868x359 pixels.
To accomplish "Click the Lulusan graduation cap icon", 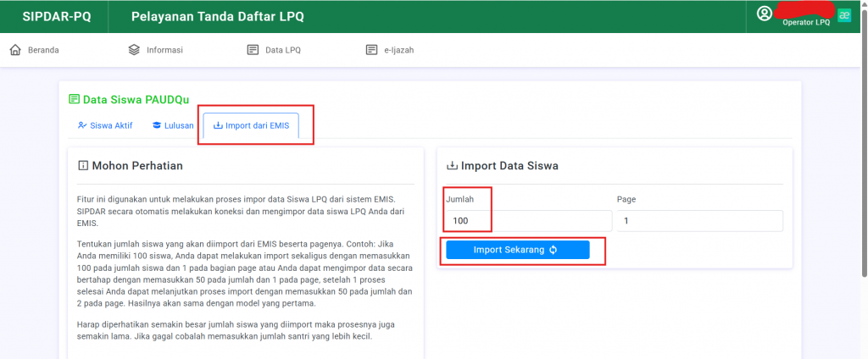I will coord(157,125).
